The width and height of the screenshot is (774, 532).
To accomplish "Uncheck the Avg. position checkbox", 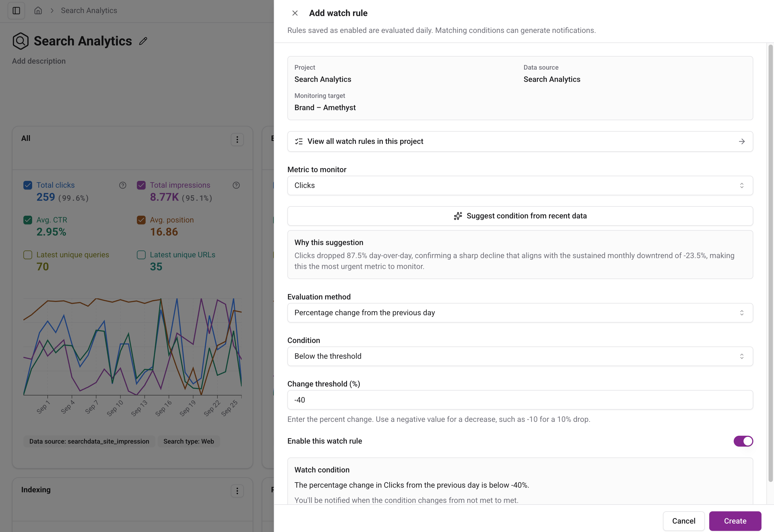I will click(141, 220).
